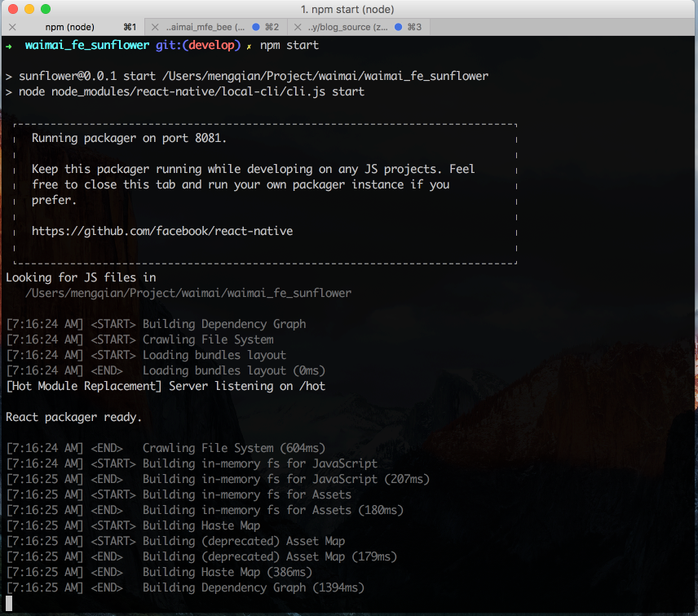Click the "React packager ready." line
This screenshot has height=616, width=698.
tap(74, 417)
